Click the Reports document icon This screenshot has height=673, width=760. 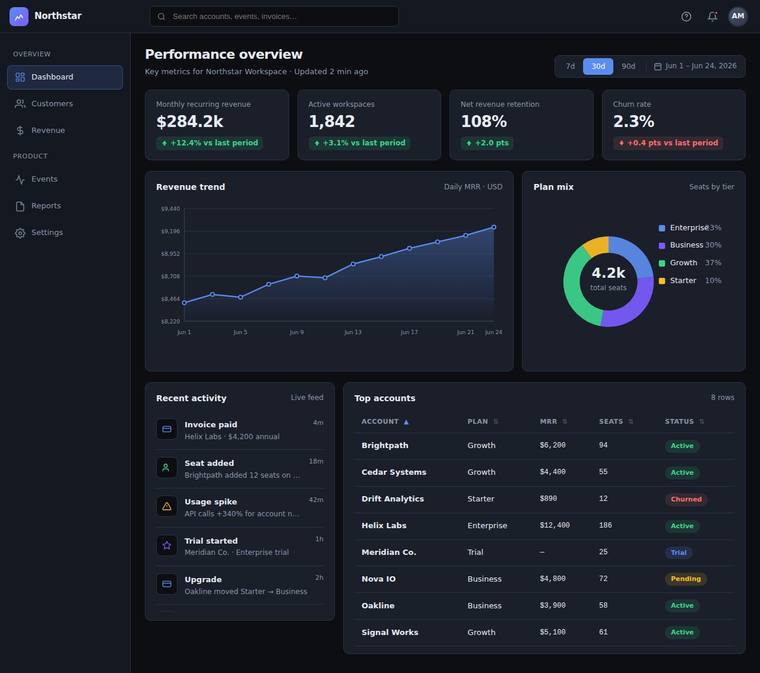tap(20, 206)
